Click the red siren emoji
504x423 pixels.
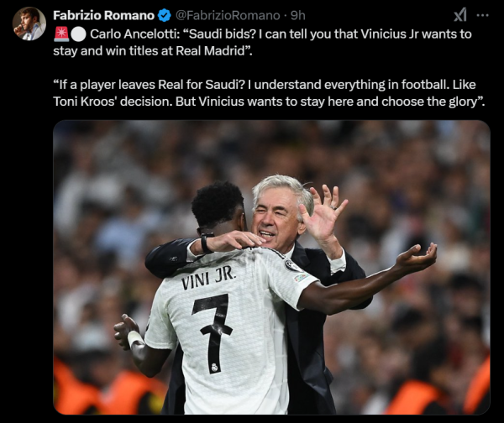tap(61, 34)
